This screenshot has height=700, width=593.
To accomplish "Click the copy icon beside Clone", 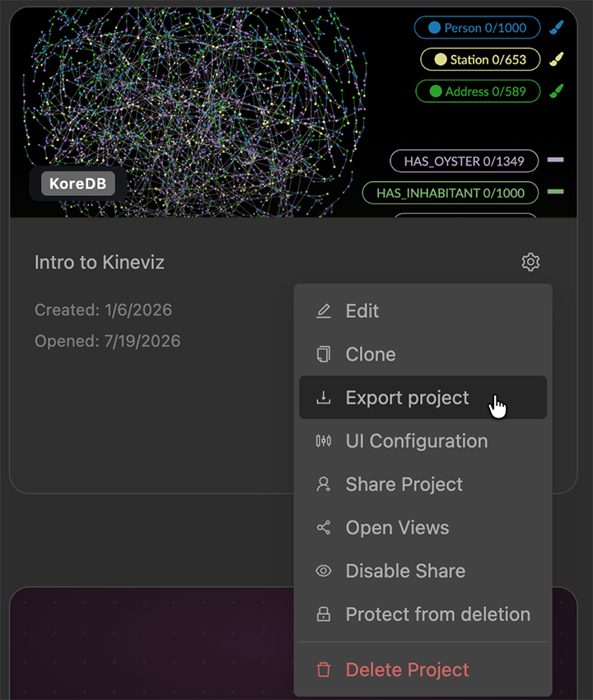I will (324, 354).
